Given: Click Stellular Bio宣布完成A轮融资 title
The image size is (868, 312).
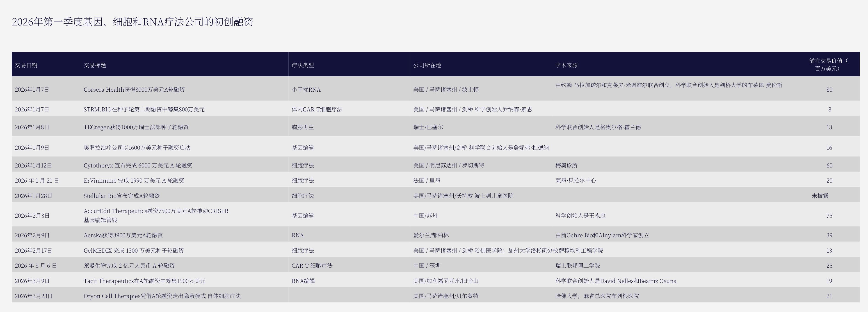Looking at the screenshot, I should 121,196.
